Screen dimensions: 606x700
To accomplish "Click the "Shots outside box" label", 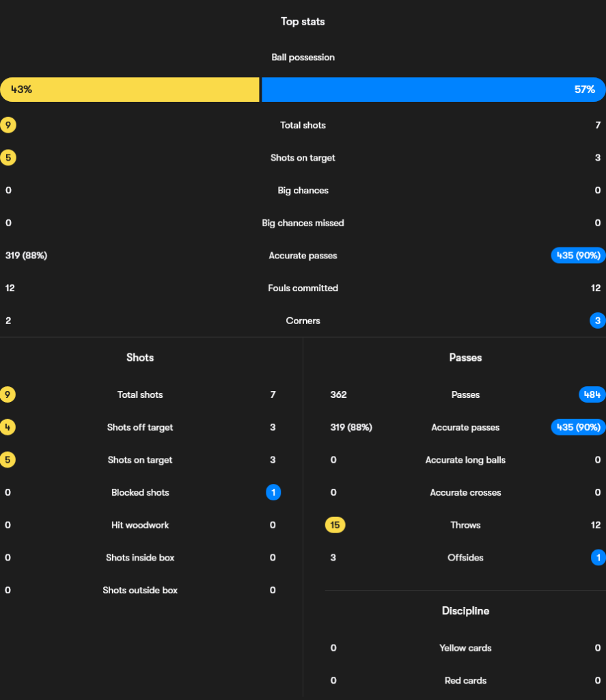I will pyautogui.click(x=140, y=591).
